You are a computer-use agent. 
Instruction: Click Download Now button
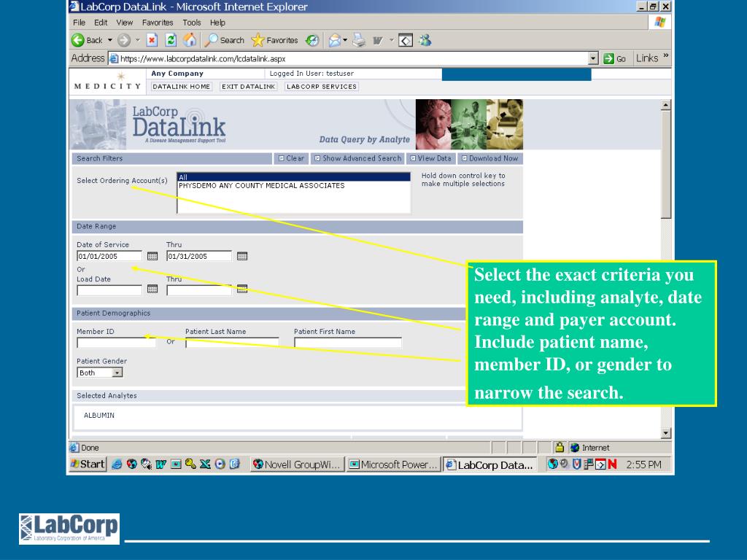click(x=489, y=158)
